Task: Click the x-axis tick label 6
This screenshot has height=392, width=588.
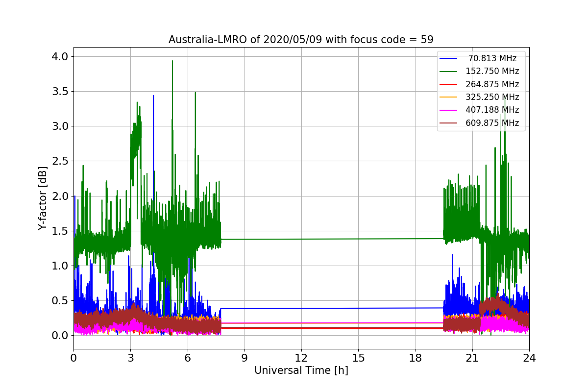Action: click(187, 358)
